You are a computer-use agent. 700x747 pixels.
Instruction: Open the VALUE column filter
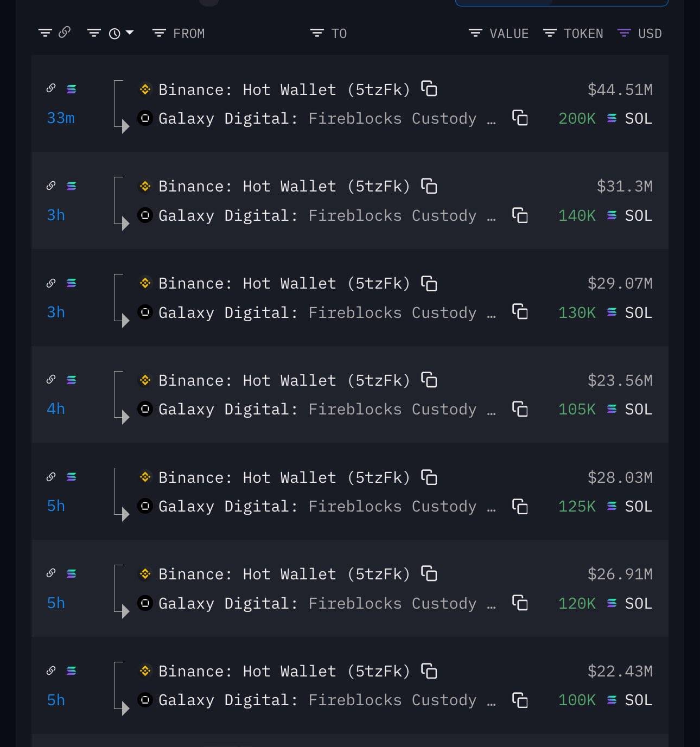[x=499, y=34]
